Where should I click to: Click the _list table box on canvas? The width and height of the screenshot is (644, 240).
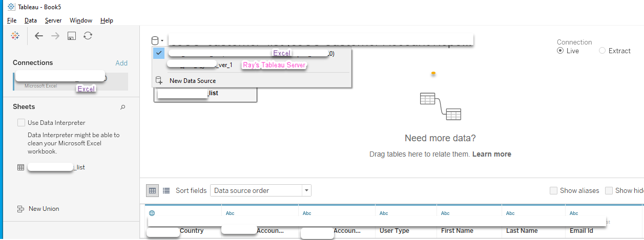pos(205,94)
